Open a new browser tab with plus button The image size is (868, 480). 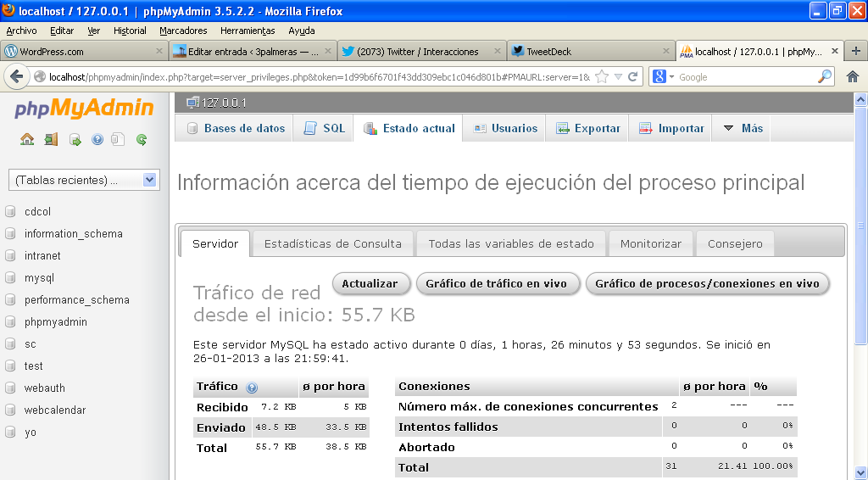click(x=856, y=51)
